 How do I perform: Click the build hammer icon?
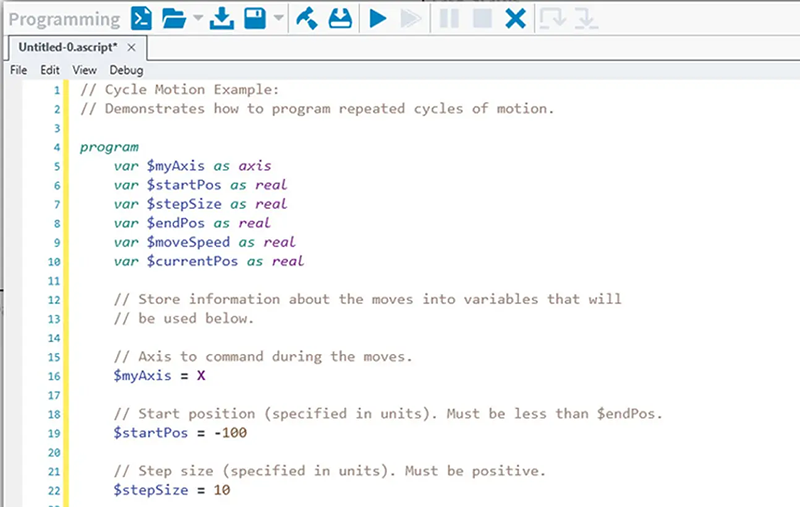click(x=306, y=17)
